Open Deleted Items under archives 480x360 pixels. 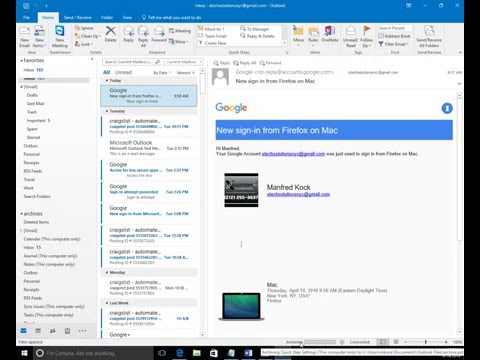pyautogui.click(x=36, y=222)
